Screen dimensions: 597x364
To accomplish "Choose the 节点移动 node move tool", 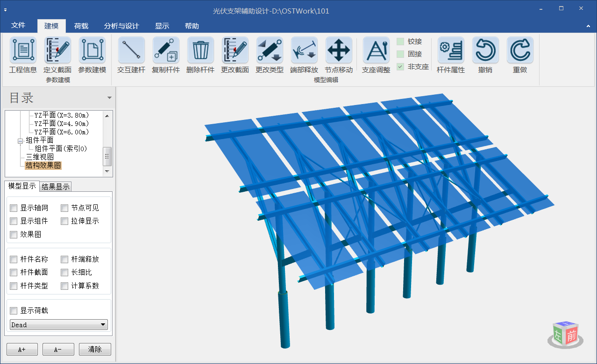I will click(x=339, y=50).
